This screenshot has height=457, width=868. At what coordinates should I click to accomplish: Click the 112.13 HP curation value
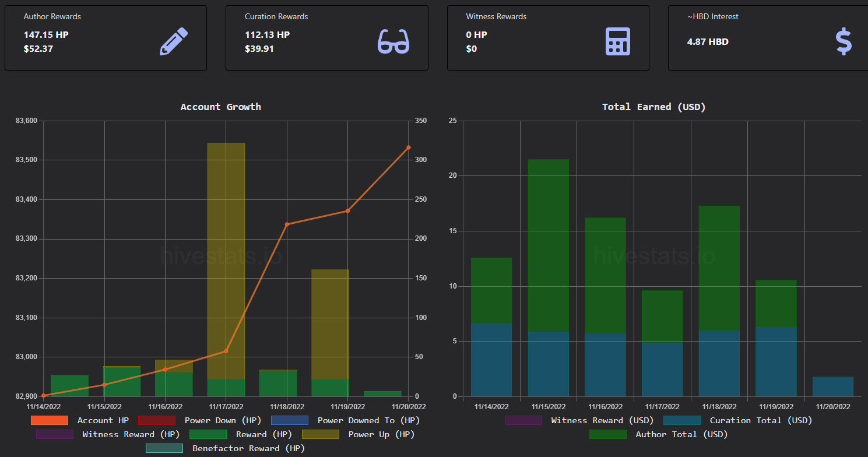pos(268,34)
